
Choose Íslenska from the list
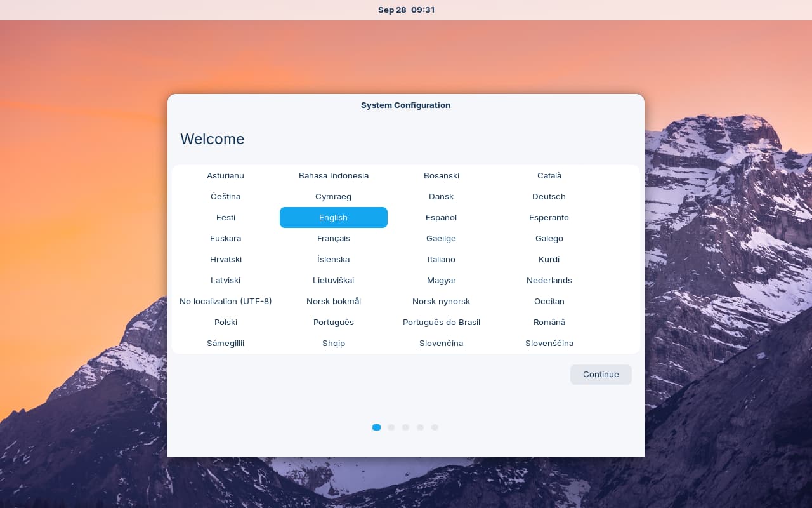pyautogui.click(x=333, y=259)
